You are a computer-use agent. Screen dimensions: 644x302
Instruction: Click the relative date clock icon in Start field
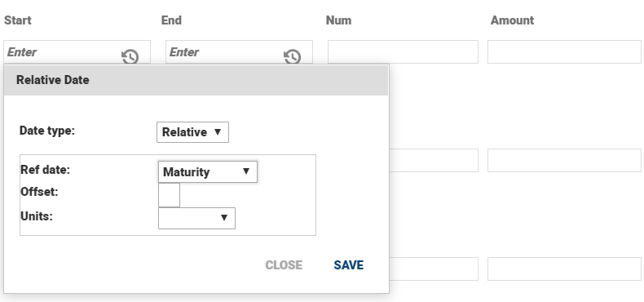click(130, 57)
